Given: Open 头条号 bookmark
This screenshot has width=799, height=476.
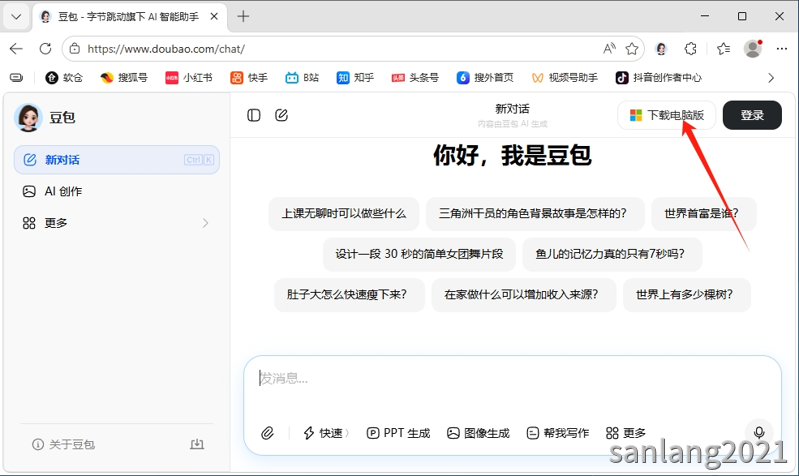Looking at the screenshot, I should coord(415,77).
